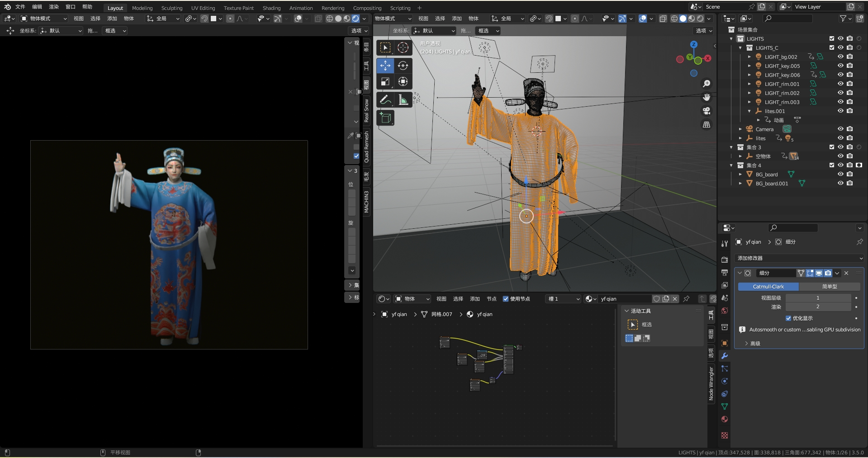Image resolution: width=868 pixels, height=458 pixels.
Task: Toggle the 使用节点 checkbox
Action: (x=506, y=299)
